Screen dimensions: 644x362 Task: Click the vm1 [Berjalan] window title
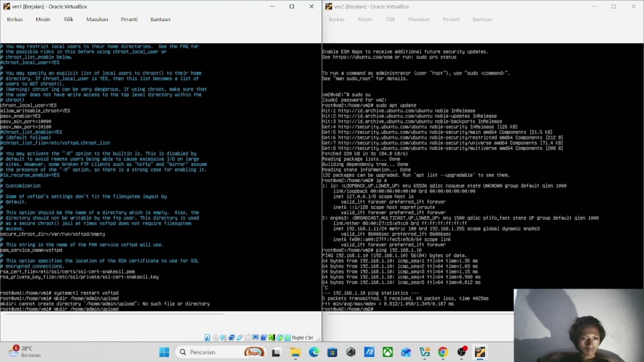point(49,7)
